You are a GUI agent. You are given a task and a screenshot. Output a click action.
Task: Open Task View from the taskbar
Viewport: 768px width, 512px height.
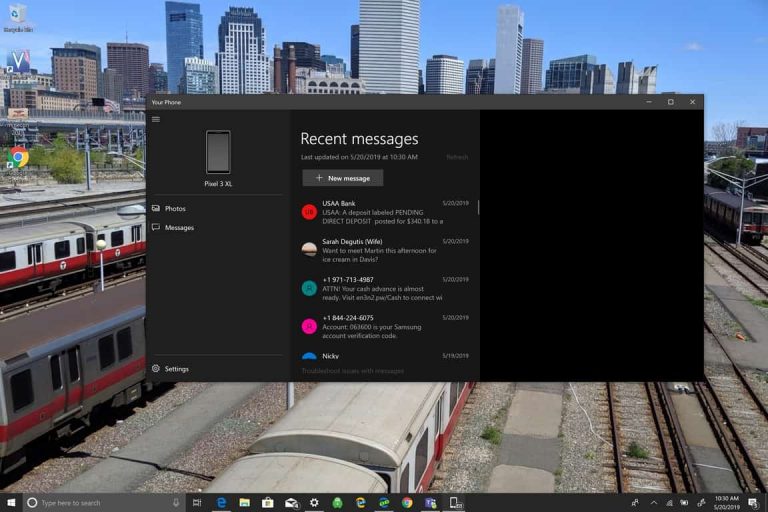[197, 503]
